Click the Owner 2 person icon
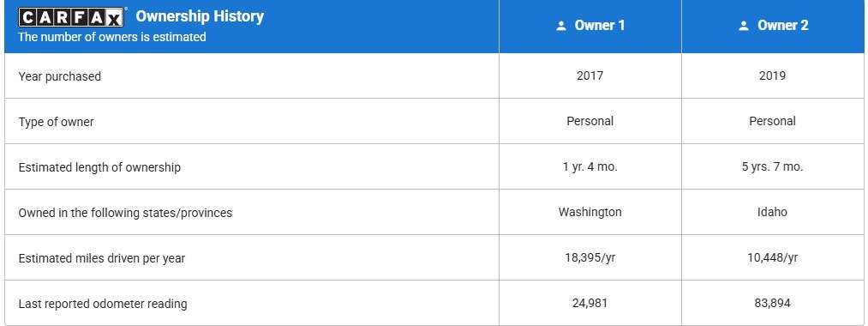The image size is (868, 326). [744, 26]
